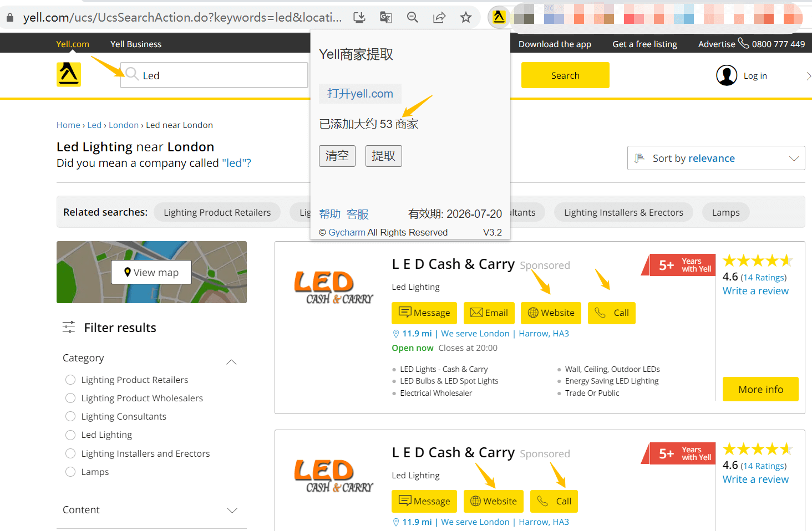The width and height of the screenshot is (812, 531).
Task: Click 11.9 mi distance on first listing
Action: coord(417,334)
